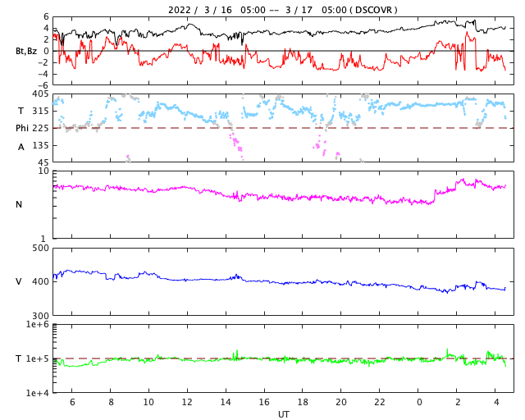Click the 1e+4 temperature tick label
Image resolution: width=525 pixels, height=420 pixels.
coord(37,393)
